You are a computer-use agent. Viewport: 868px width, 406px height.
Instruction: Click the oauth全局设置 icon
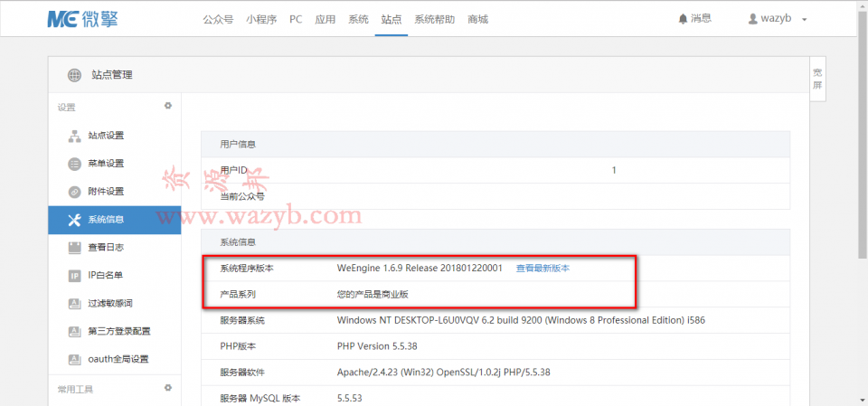coord(74,360)
